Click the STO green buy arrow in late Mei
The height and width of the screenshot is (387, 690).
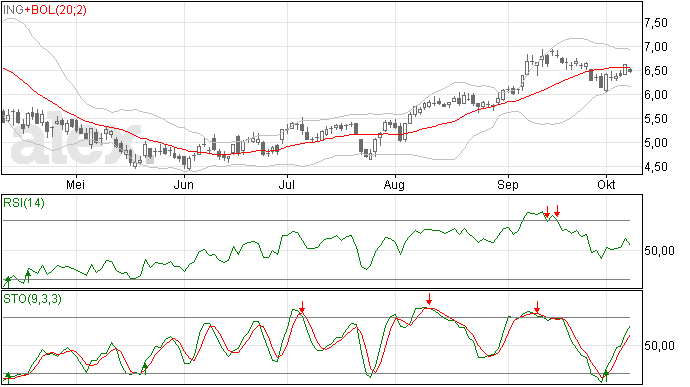pyautogui.click(x=145, y=369)
